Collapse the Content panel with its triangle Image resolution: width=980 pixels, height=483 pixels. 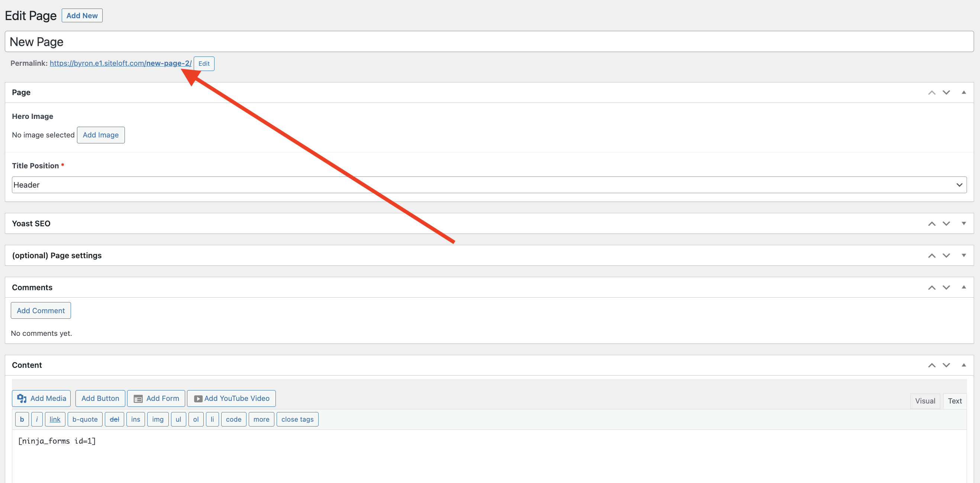pyautogui.click(x=964, y=365)
